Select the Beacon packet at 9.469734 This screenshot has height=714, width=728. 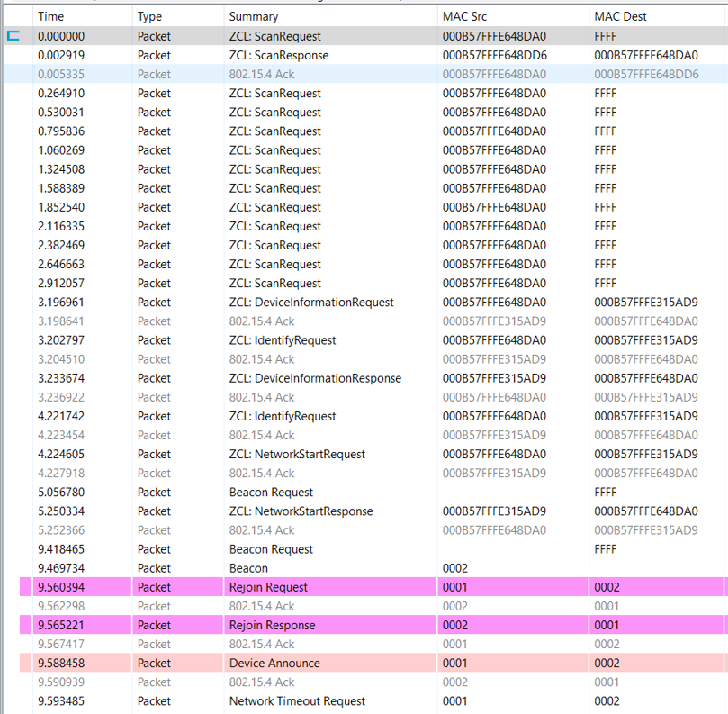coord(248,568)
